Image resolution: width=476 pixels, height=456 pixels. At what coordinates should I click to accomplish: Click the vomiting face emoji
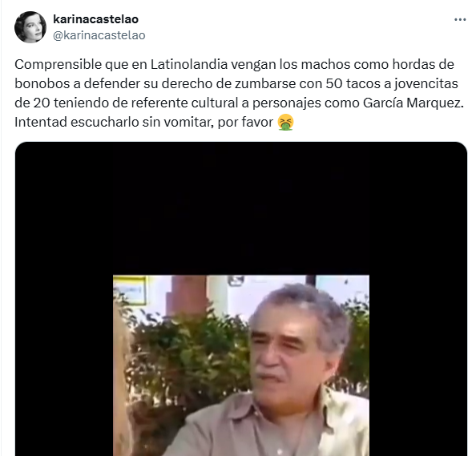coord(285,122)
